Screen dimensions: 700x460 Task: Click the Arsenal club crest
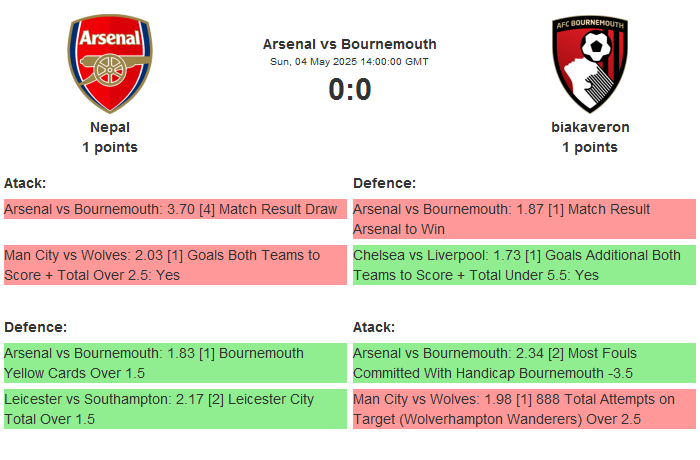(x=110, y=64)
